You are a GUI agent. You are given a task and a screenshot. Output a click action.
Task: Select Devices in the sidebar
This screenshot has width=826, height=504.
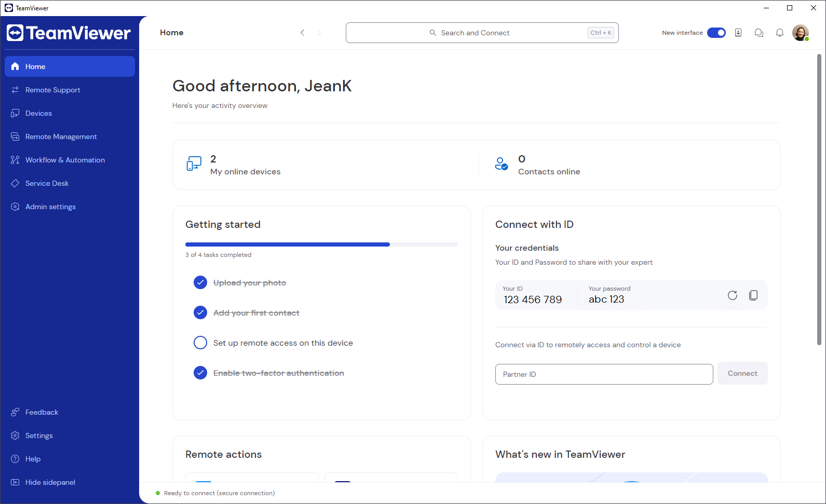39,113
